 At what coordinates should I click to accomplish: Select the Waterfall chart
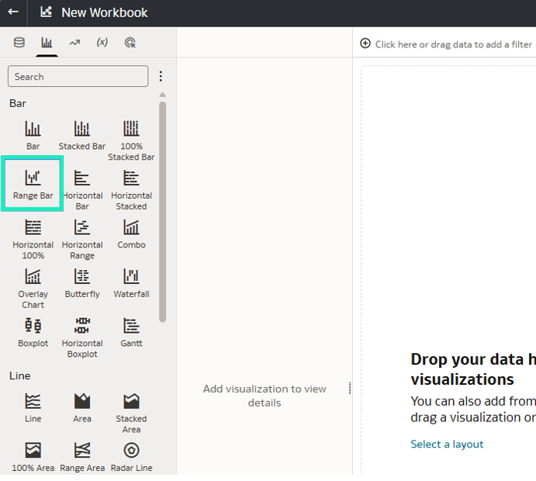click(131, 283)
